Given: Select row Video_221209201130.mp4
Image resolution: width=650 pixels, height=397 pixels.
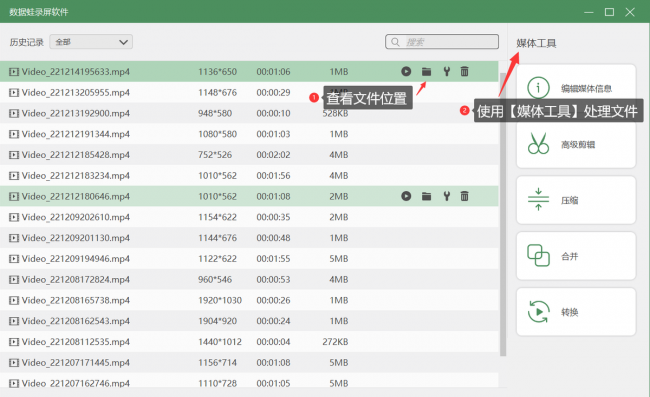Looking at the screenshot, I should coord(249,238).
